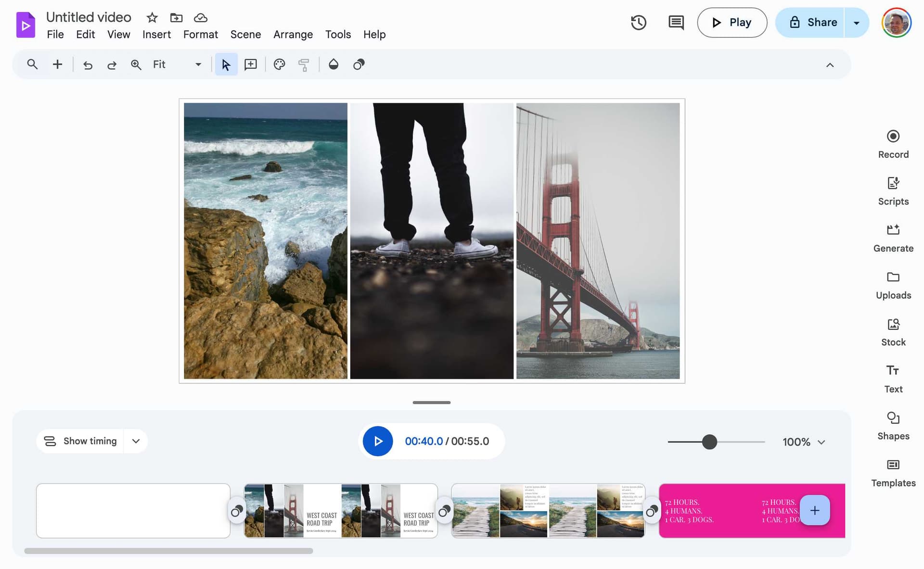
Task: Click the version history clock icon
Action: pos(638,23)
